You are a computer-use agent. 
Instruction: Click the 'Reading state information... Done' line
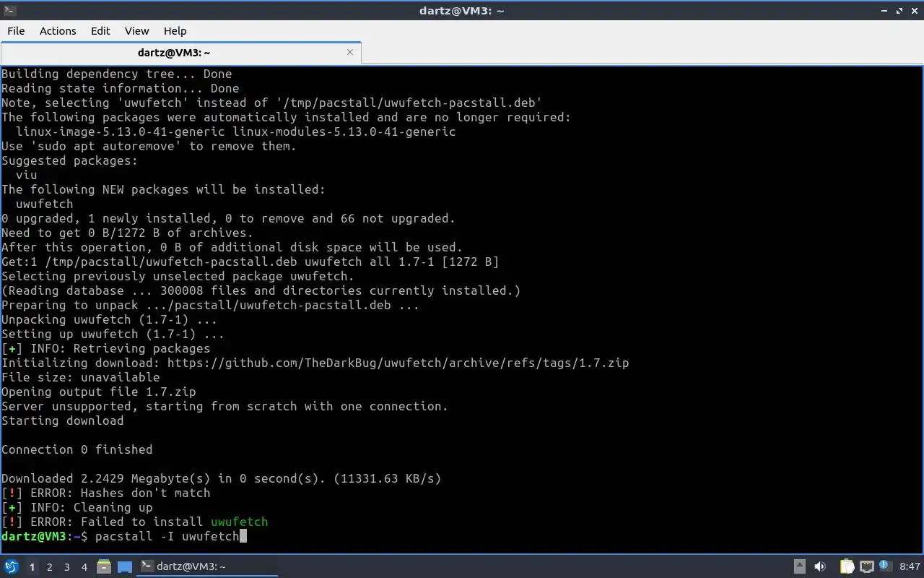121,88
